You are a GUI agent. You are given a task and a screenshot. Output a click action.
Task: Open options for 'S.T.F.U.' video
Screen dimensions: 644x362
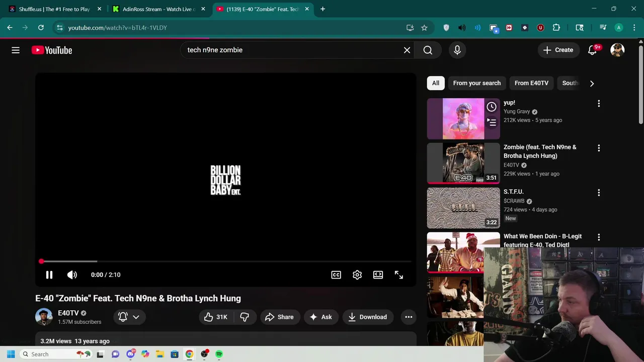point(599,193)
